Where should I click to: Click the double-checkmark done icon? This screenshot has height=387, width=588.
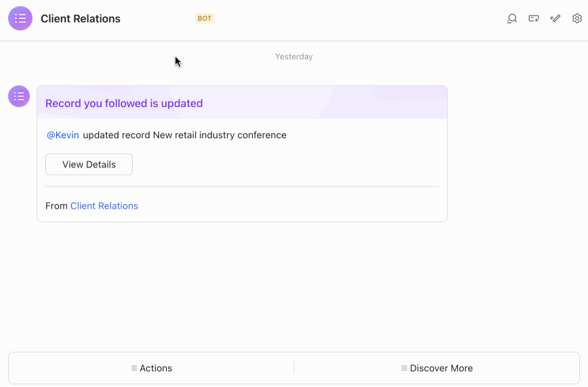point(555,19)
